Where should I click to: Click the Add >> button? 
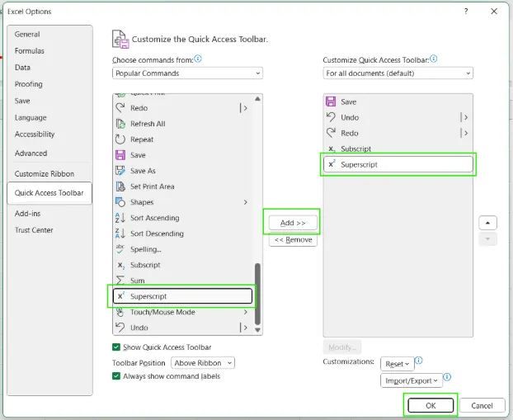(292, 223)
